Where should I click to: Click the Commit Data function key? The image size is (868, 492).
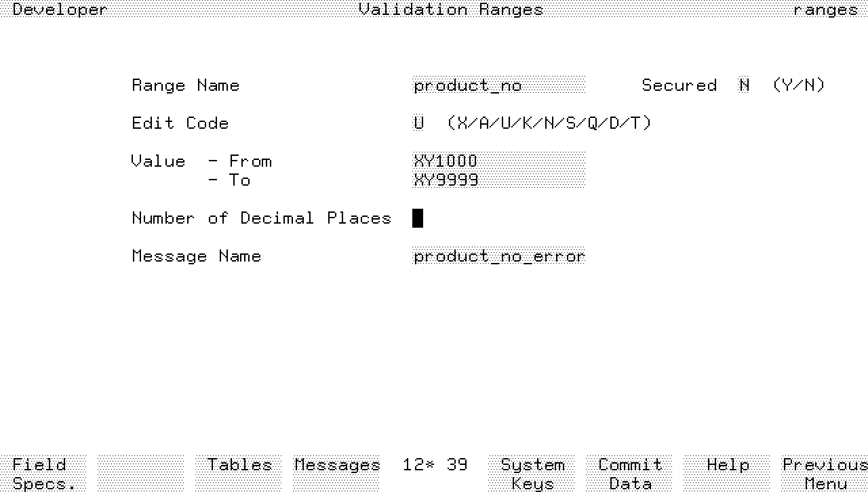pyautogui.click(x=629, y=473)
